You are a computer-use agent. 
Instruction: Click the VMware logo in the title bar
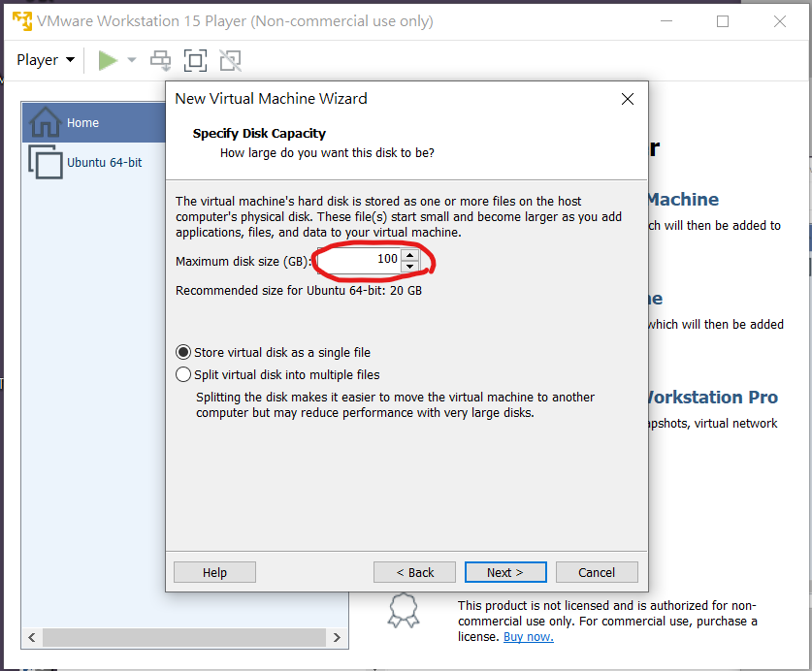click(22, 21)
